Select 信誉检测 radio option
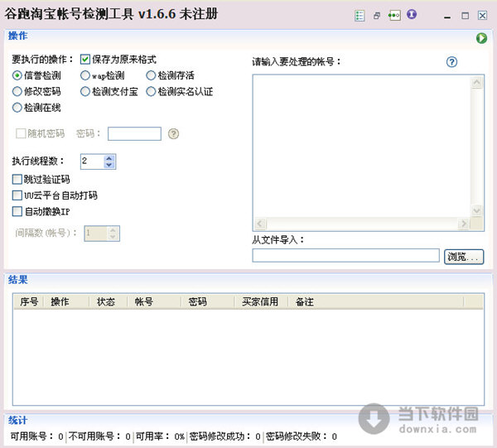 click(x=17, y=75)
